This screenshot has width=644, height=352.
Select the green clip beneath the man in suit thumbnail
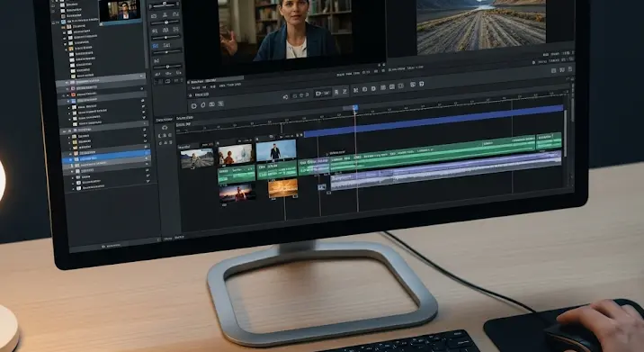tap(276, 170)
